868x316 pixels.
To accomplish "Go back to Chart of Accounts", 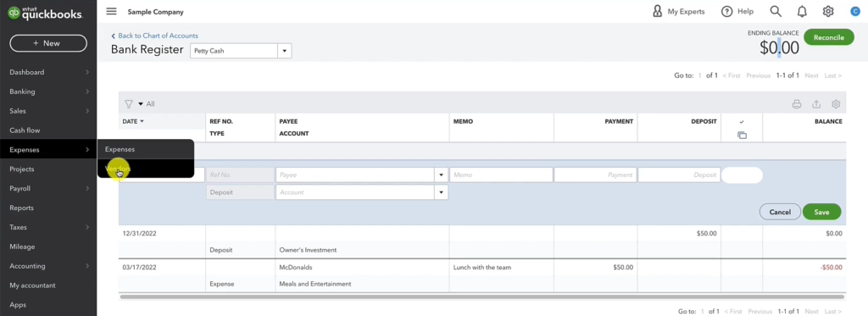I will [x=154, y=36].
